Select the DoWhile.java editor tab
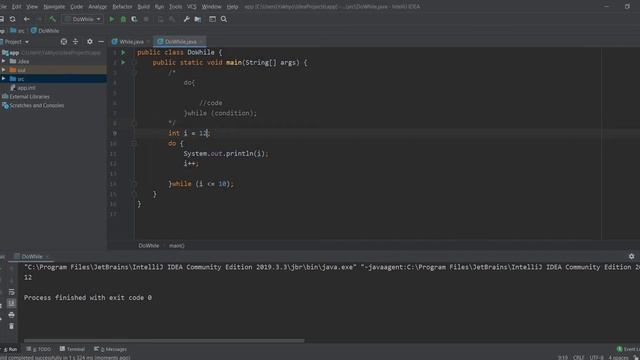Screen dimensions: 640x360 (x=180, y=42)
